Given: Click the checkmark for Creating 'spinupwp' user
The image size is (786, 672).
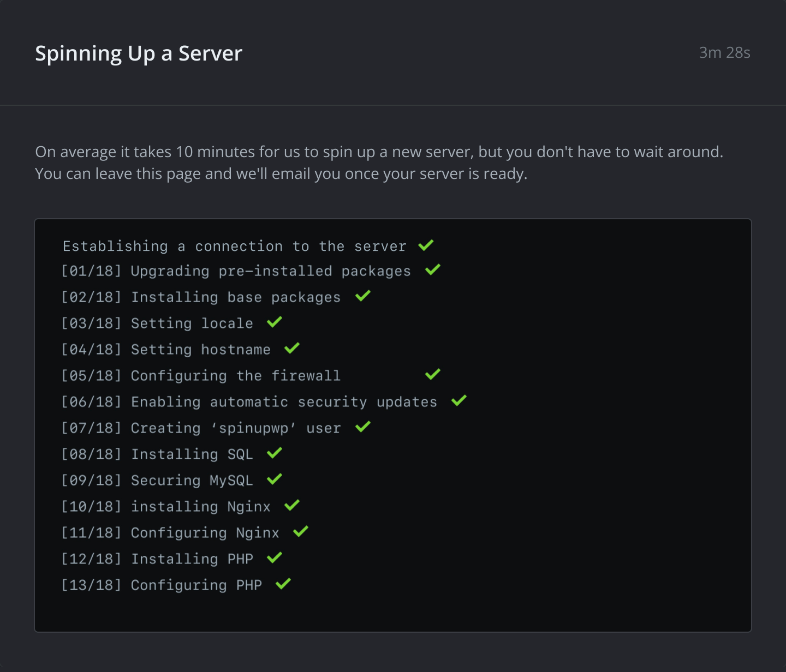Looking at the screenshot, I should (x=363, y=427).
